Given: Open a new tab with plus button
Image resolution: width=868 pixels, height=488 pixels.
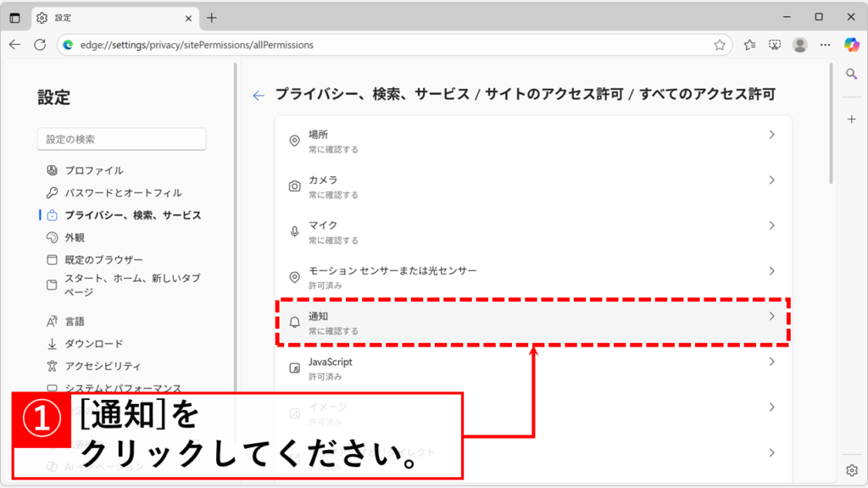Looking at the screenshot, I should coord(211,18).
